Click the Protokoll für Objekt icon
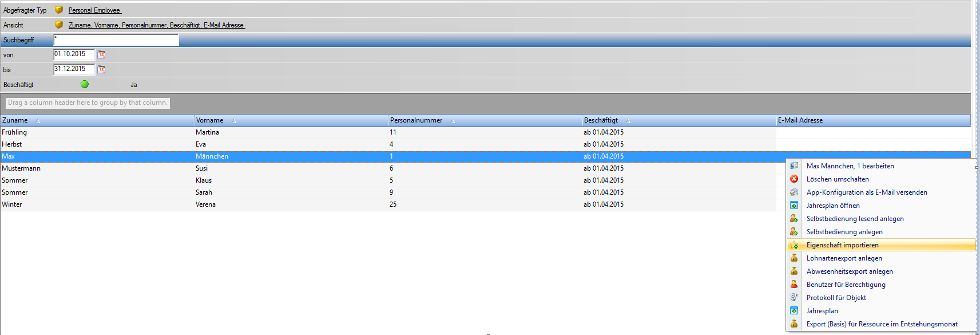This screenshot has height=335, width=980. (794, 298)
